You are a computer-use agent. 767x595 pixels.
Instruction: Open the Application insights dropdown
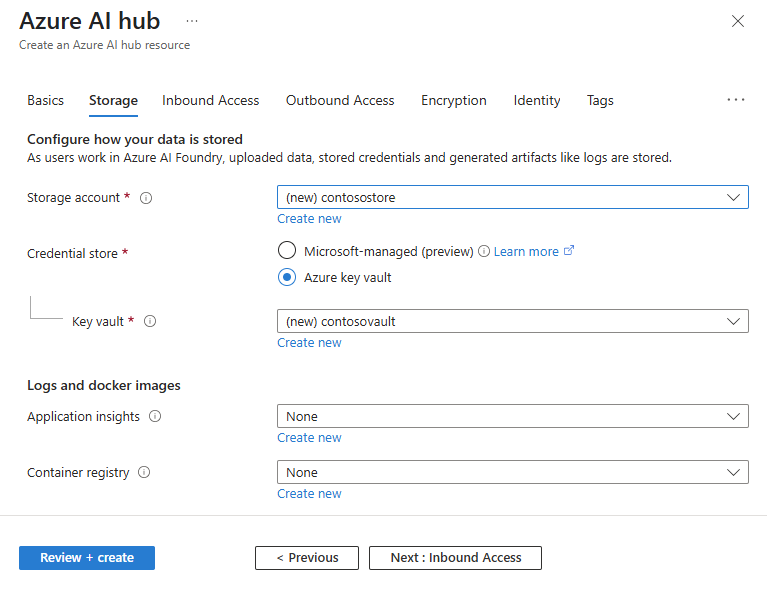(513, 416)
